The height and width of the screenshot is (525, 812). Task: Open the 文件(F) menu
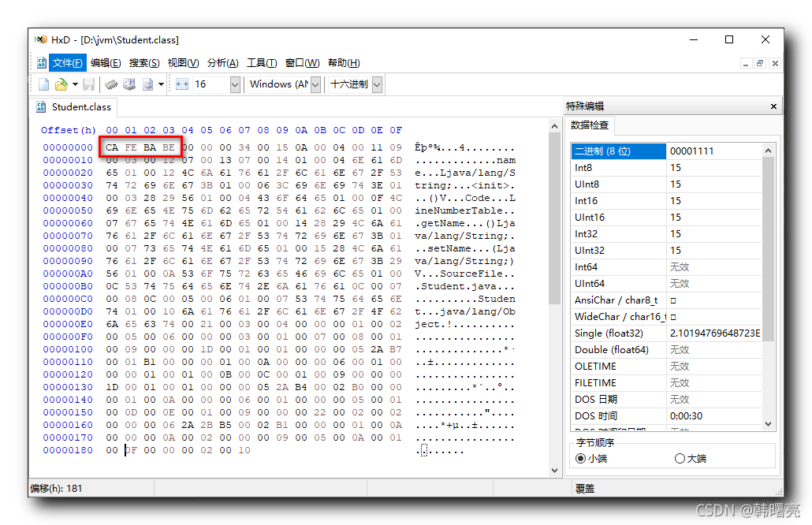(x=67, y=63)
